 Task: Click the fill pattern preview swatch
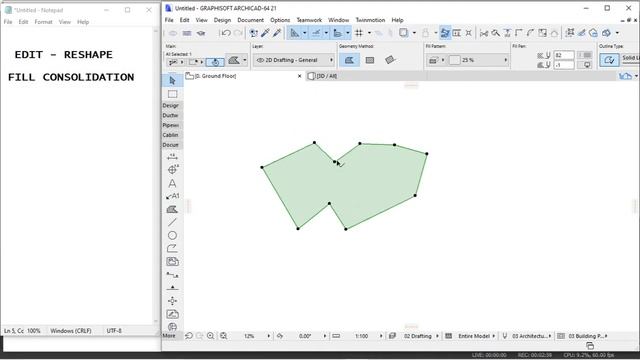454,60
